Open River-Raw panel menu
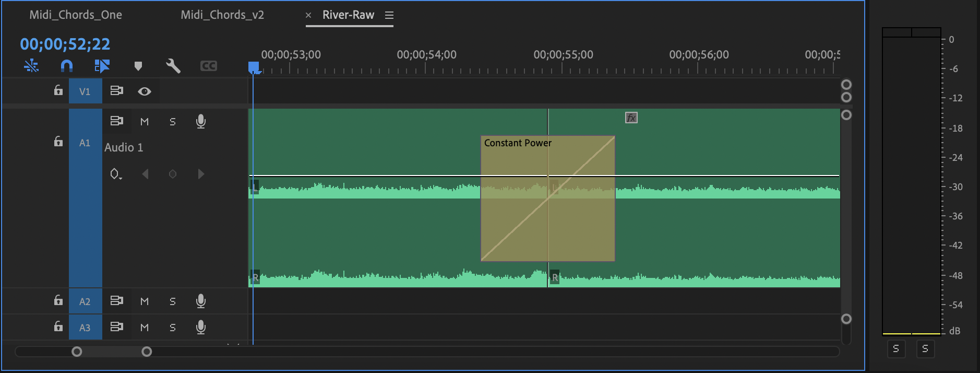Image resolution: width=980 pixels, height=373 pixels. pyautogui.click(x=389, y=15)
